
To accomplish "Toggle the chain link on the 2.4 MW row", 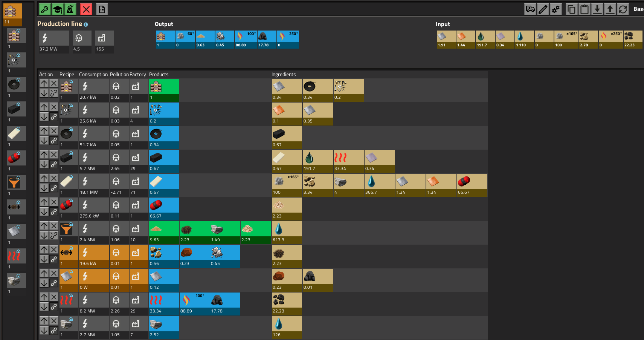I will (54, 236).
